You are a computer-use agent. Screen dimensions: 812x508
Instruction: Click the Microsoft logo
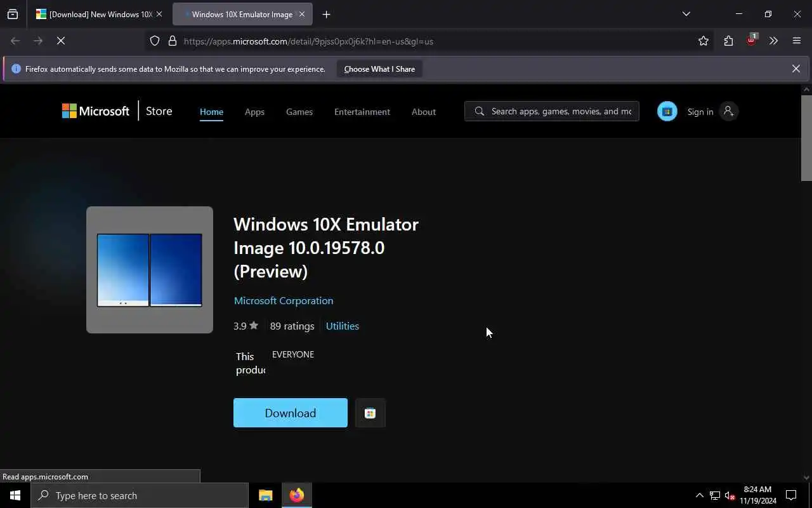[x=95, y=111]
